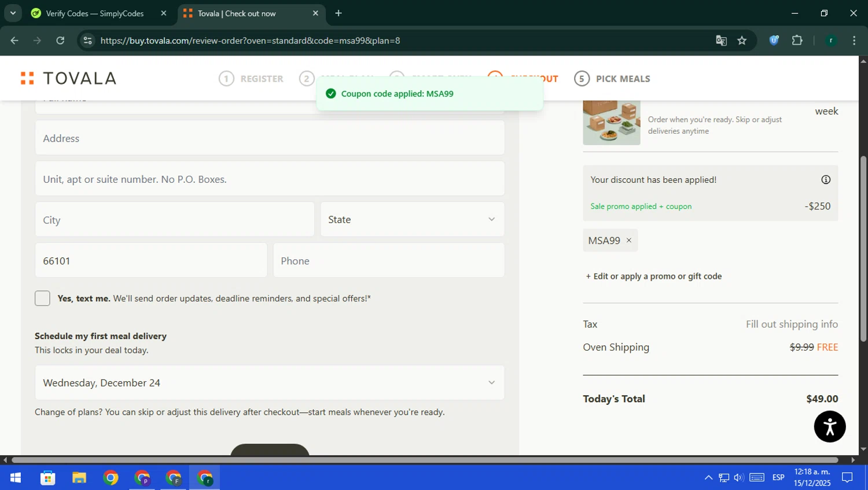Open the Chrome profile avatar

(x=831, y=40)
